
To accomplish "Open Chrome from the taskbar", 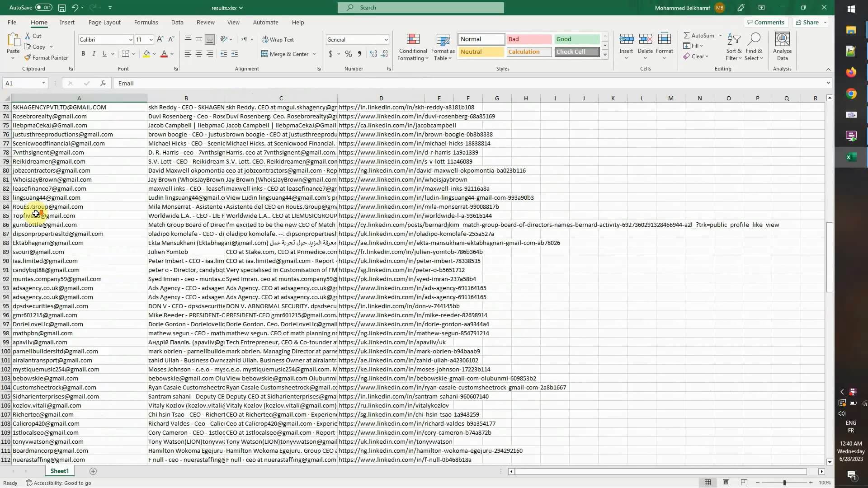I will click(x=851, y=94).
